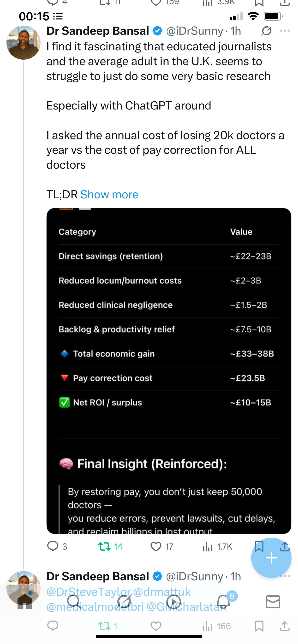This screenshot has width=298, height=644.
Task: Open Grok tab in bottom navigation
Action: click(x=124, y=602)
